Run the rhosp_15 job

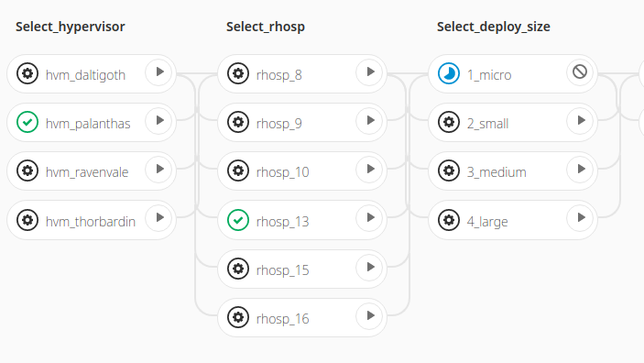pyautogui.click(x=369, y=268)
